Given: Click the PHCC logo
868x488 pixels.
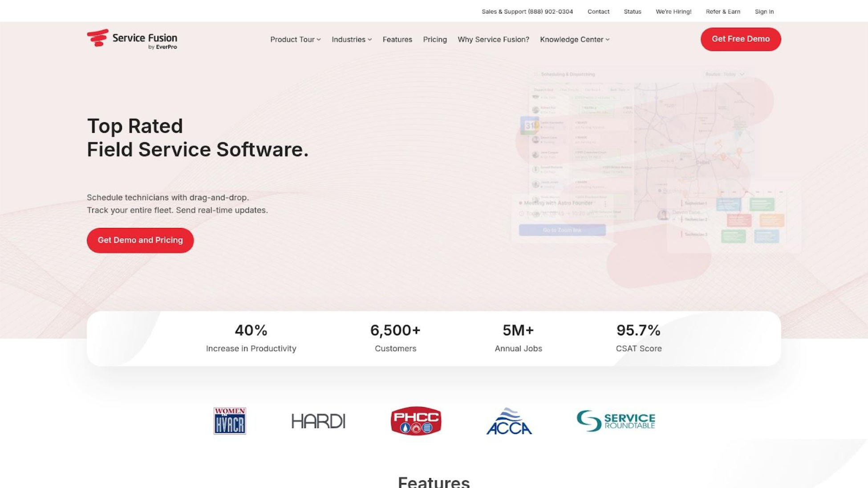Looking at the screenshot, I should click(x=416, y=420).
